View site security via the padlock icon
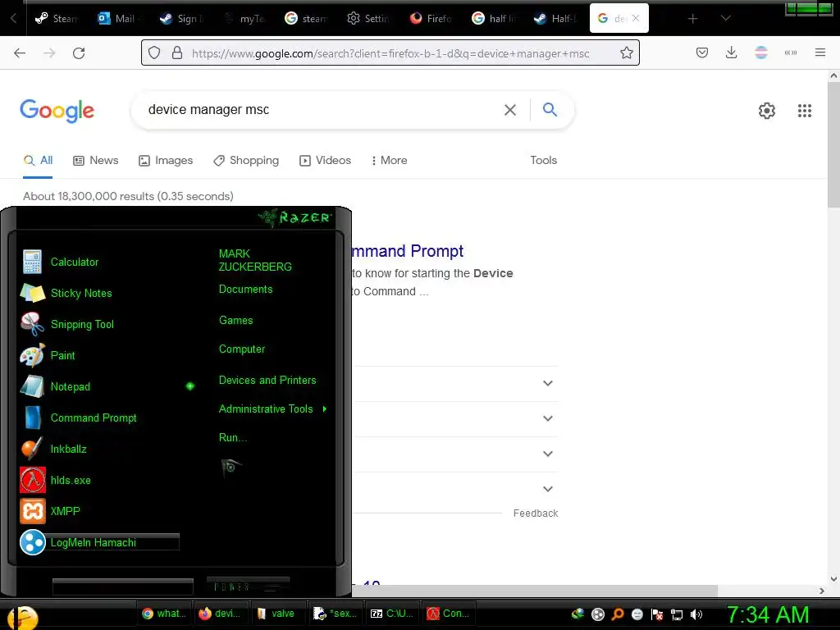The height and width of the screenshot is (630, 840). [x=177, y=52]
